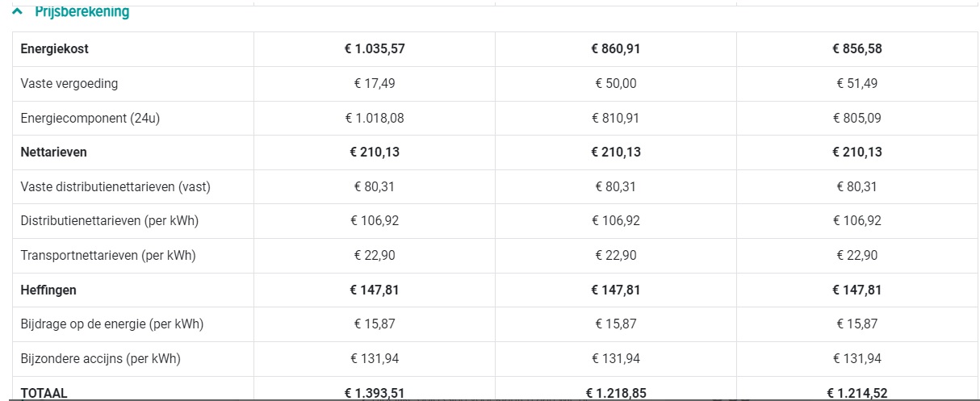Image resolution: width=980 pixels, height=401 pixels.
Task: Click the € 856,58 Energiekost amount
Action: tap(857, 48)
